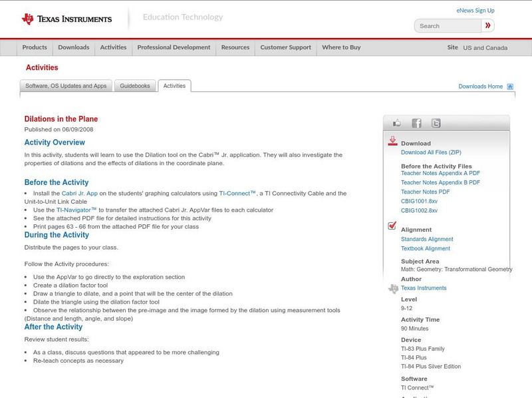Open the Standards Alignment link
The height and width of the screenshot is (398, 532).
pos(427,239)
